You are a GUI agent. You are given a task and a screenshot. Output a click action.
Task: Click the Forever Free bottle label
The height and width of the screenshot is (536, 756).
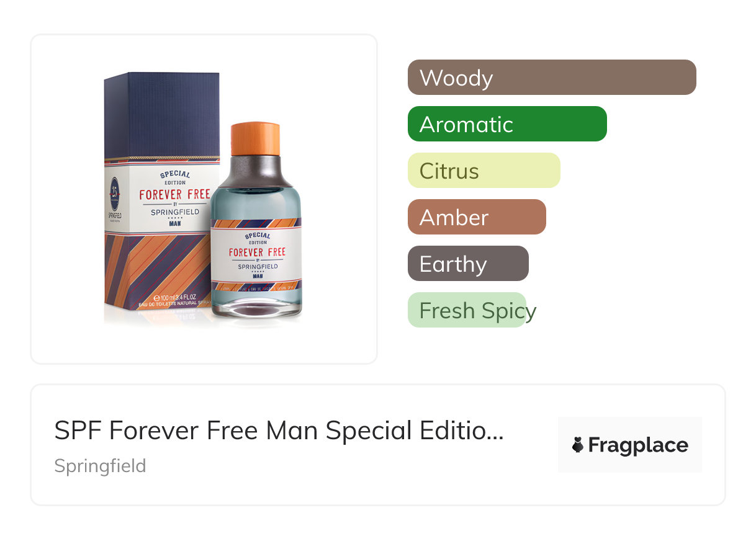point(256,257)
